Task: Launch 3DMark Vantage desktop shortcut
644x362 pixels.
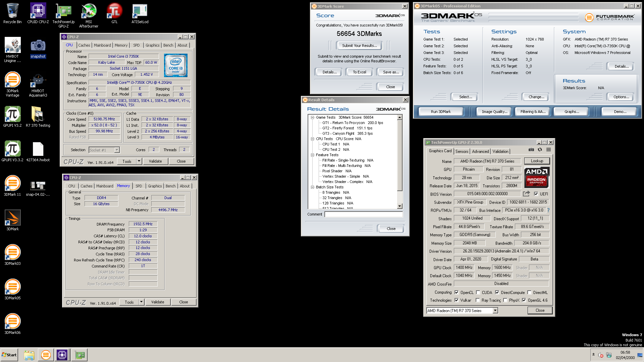Action: pyautogui.click(x=12, y=84)
